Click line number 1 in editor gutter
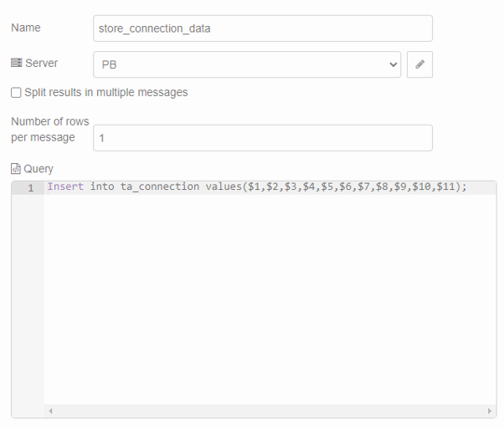This screenshot has height=429, width=504. (x=30, y=188)
